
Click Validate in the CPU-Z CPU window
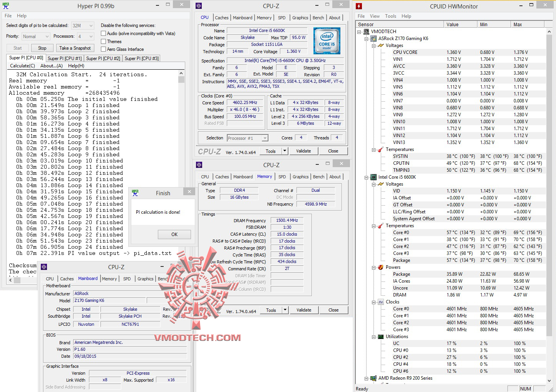point(303,151)
